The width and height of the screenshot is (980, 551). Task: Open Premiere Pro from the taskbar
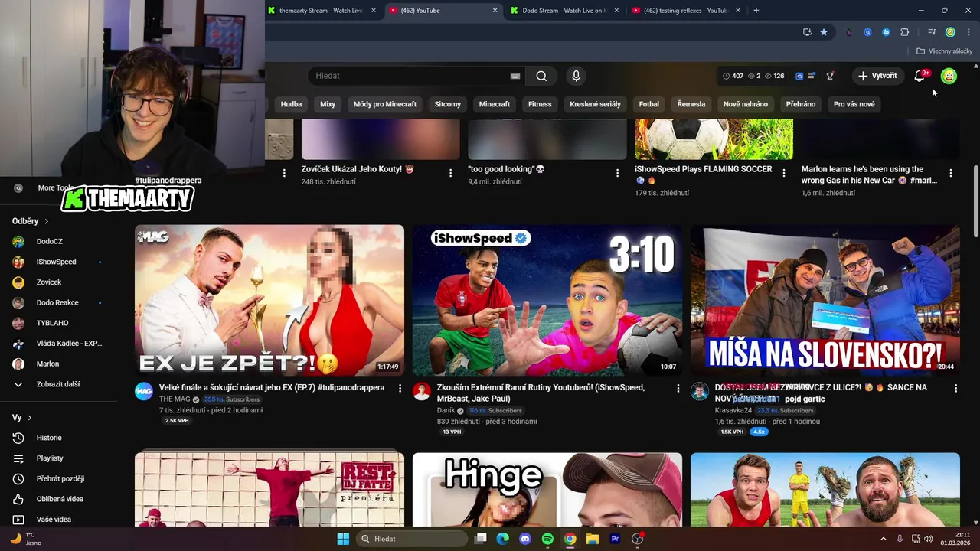pyautogui.click(x=615, y=539)
